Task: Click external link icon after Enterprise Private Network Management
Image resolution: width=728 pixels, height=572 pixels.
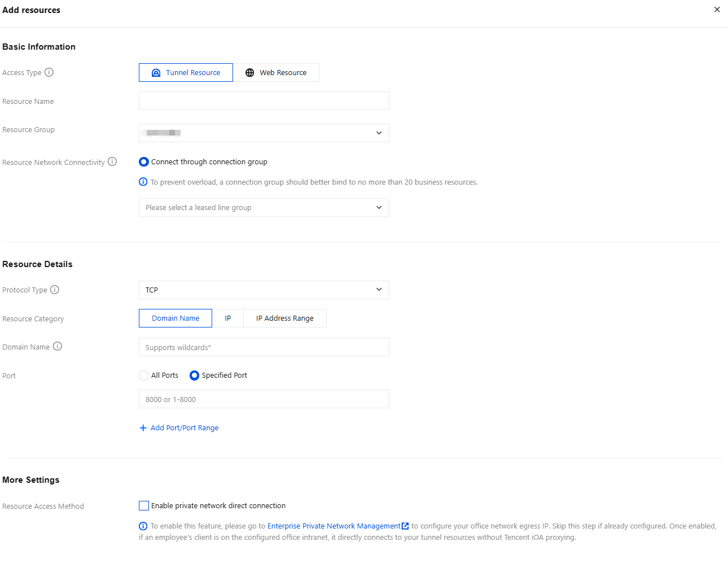Action: [x=405, y=526]
